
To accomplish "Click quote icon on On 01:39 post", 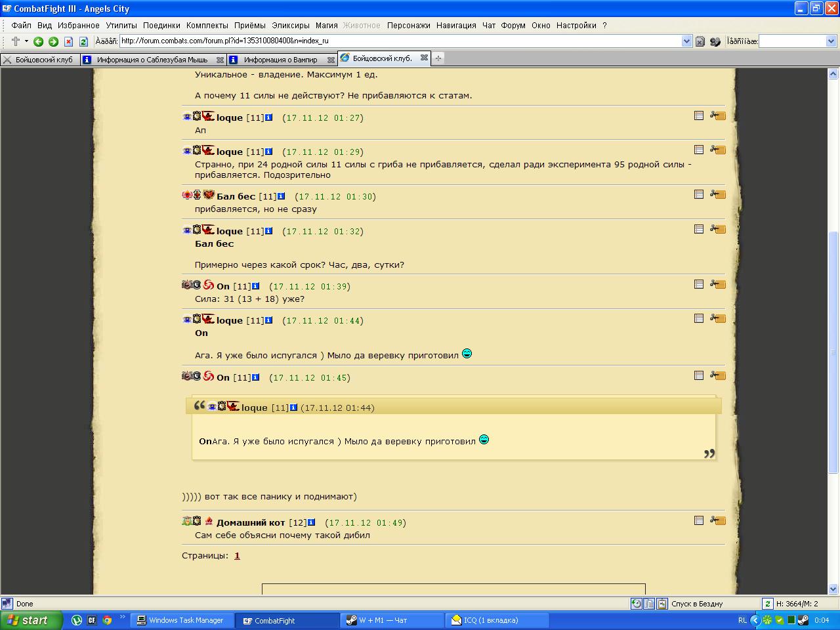I will (699, 284).
